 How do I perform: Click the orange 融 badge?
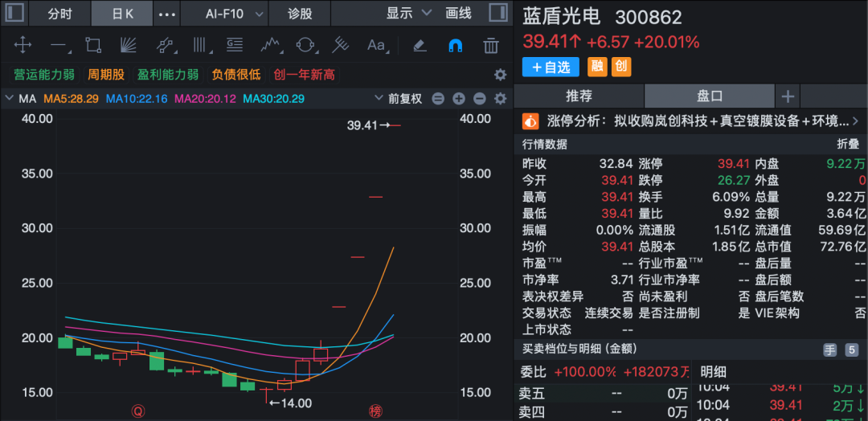coord(597,67)
